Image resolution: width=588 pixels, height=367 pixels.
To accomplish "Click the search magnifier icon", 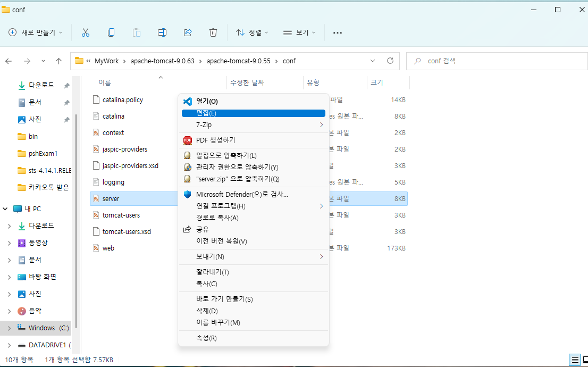I will [x=417, y=61].
